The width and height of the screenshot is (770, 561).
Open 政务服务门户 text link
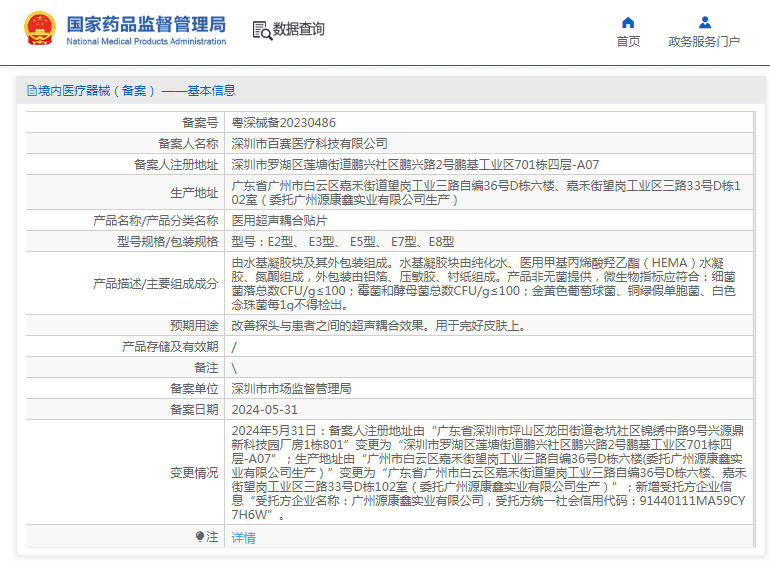tap(704, 42)
